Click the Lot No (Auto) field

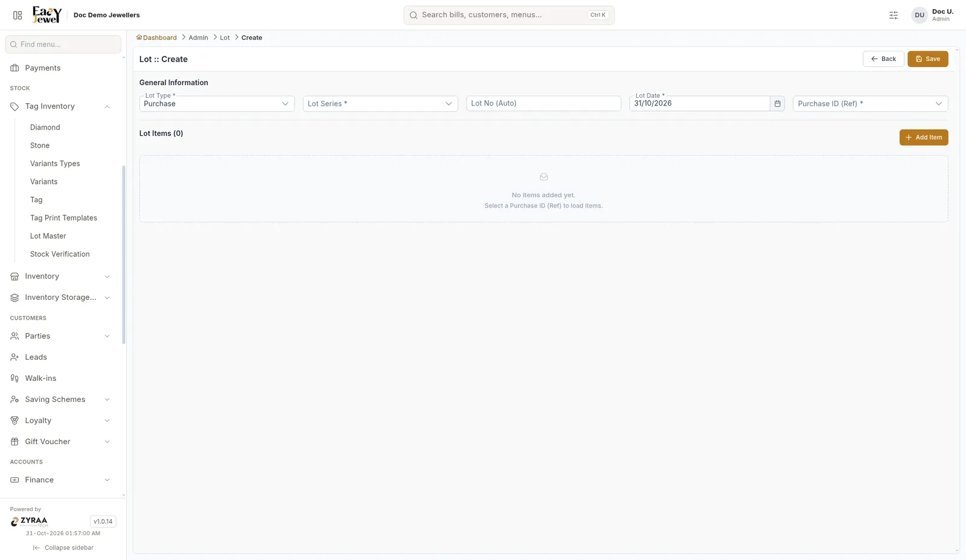[x=543, y=104]
